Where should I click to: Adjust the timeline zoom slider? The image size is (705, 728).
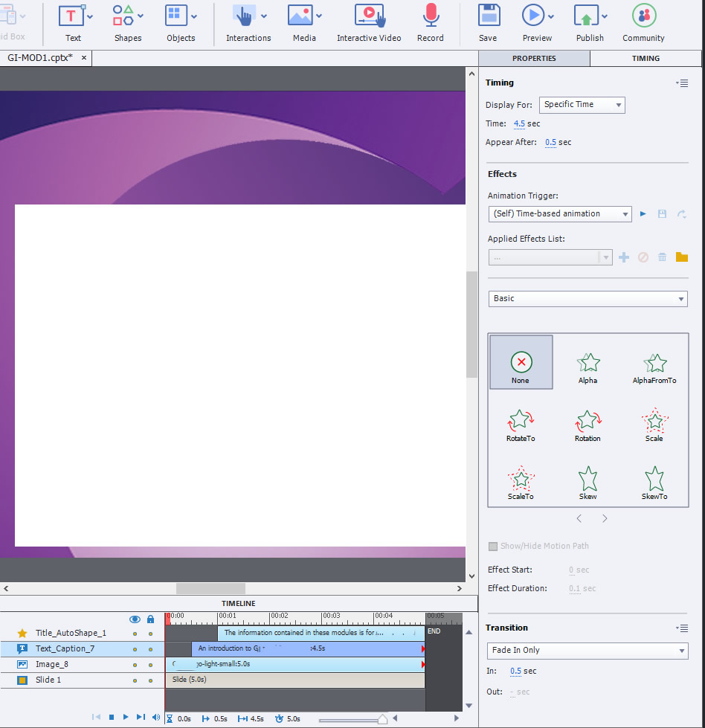pyautogui.click(x=382, y=719)
